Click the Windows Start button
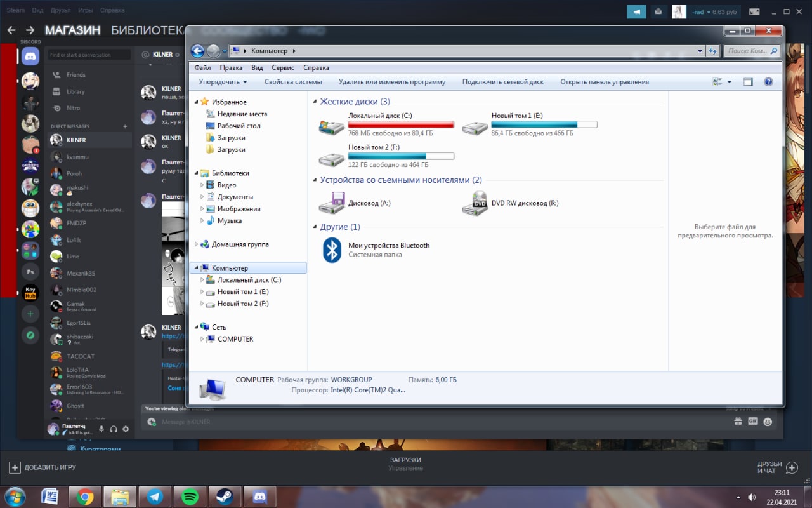812x508 pixels. click(15, 497)
